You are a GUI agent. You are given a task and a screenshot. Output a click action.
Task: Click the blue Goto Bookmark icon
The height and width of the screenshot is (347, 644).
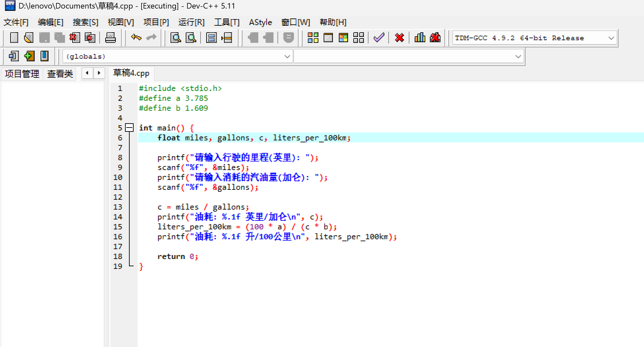(44, 56)
